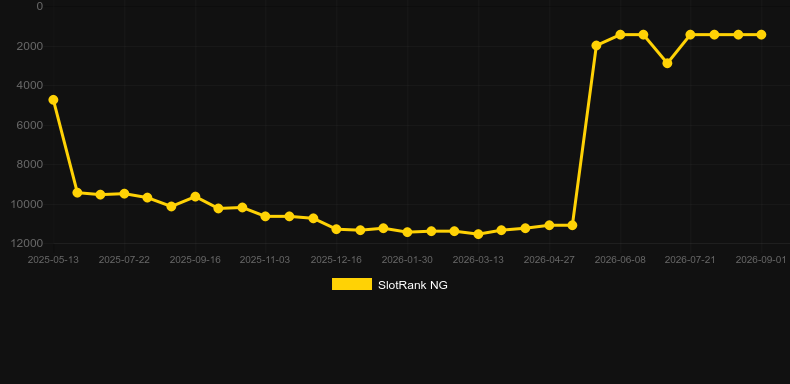
Task: Toggle the SlotRank NG legend label
Action: coord(413,285)
